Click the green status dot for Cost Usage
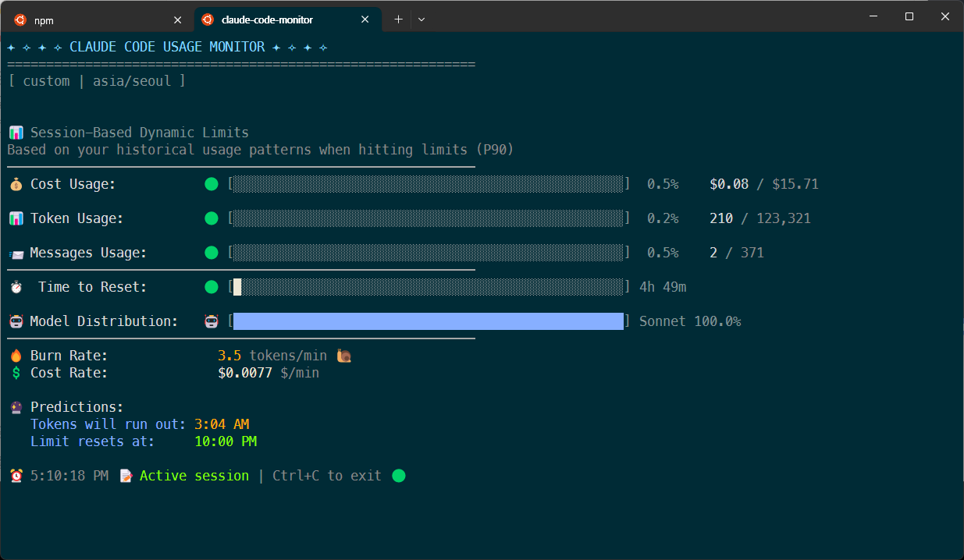The width and height of the screenshot is (964, 560). [211, 185]
